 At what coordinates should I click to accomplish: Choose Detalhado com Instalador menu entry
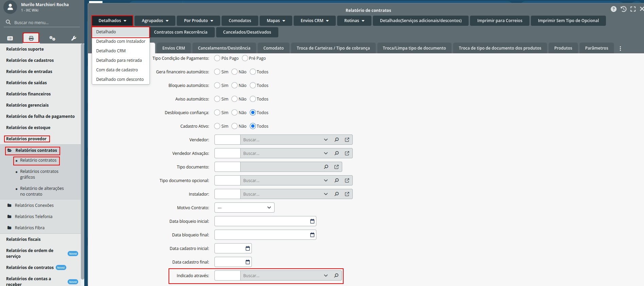point(121,41)
